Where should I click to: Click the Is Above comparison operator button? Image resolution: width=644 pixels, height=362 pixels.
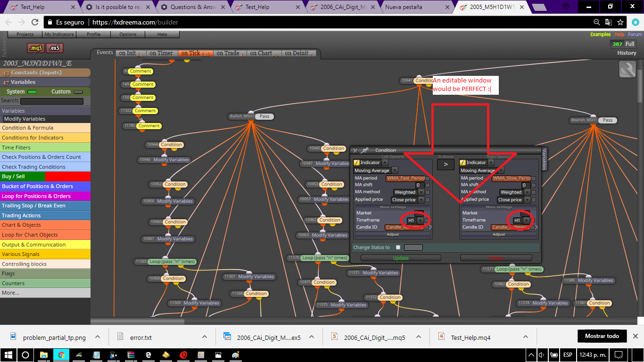[446, 165]
